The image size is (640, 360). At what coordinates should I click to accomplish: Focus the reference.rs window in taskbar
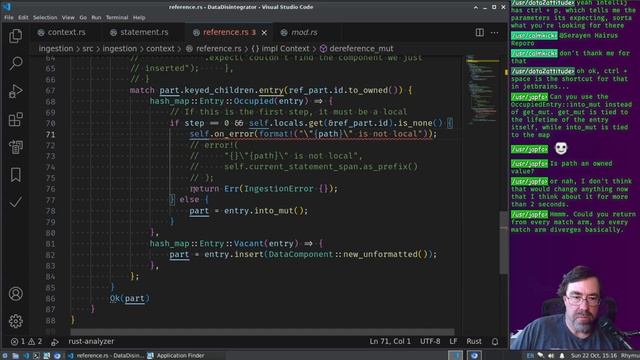point(105,356)
